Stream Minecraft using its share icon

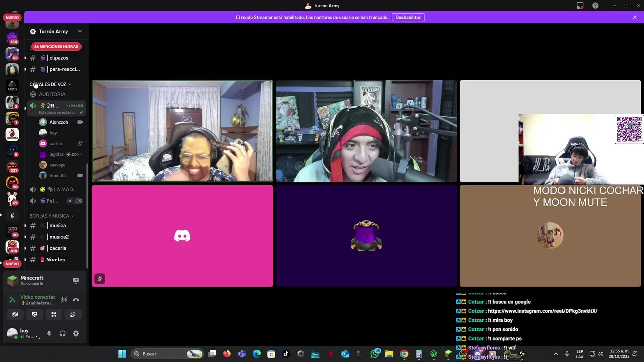76,280
